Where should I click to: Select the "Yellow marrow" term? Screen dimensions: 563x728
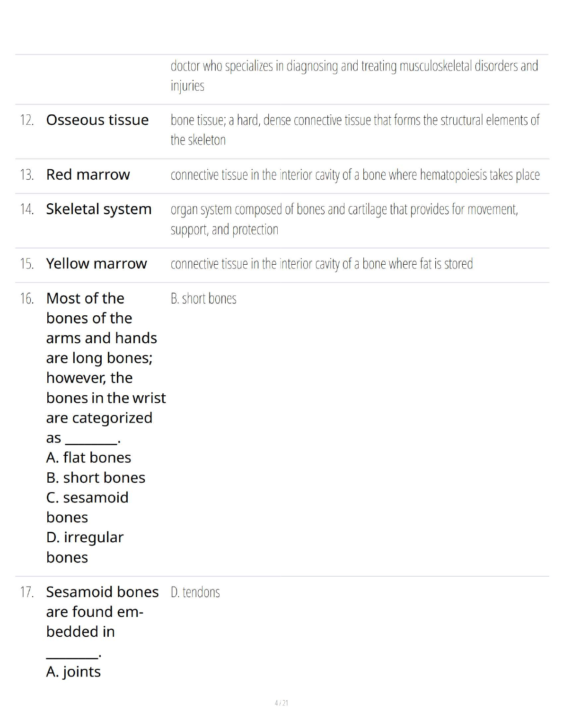click(x=97, y=264)
